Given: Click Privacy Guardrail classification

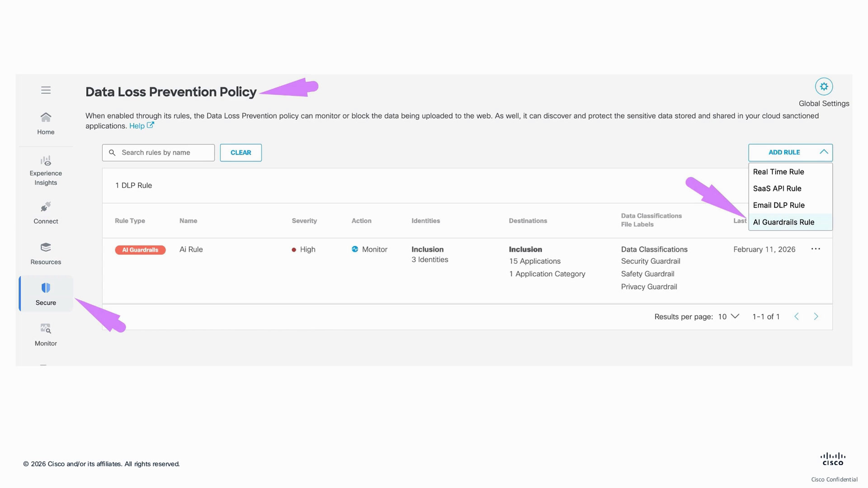Looking at the screenshot, I should coord(649,286).
